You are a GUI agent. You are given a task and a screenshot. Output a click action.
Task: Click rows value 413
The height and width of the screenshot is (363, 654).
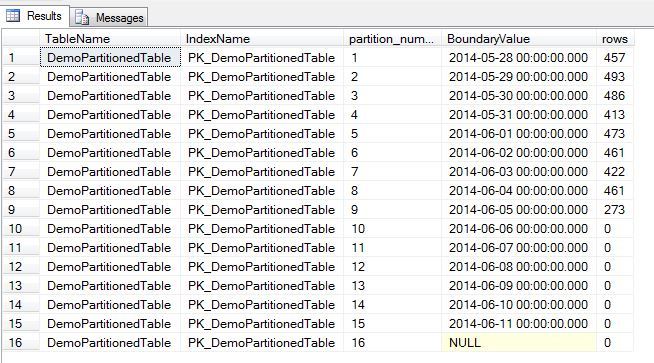coord(615,115)
